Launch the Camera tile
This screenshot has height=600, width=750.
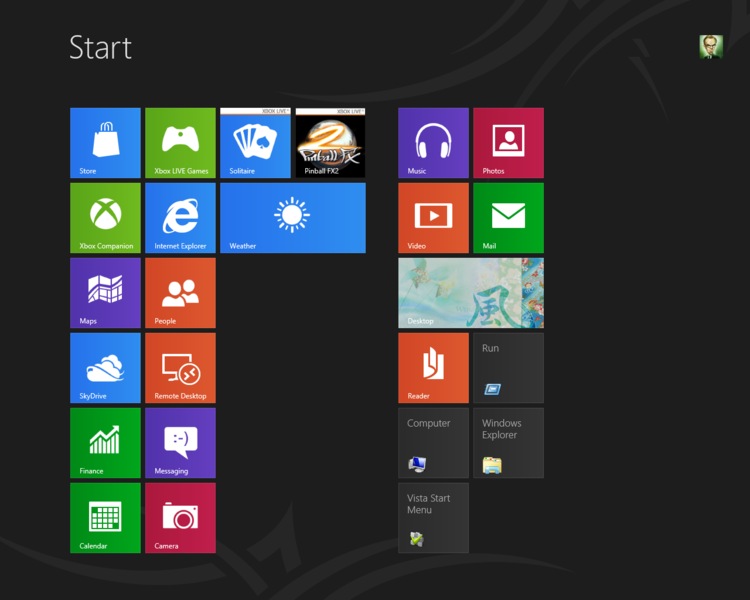tap(180, 518)
